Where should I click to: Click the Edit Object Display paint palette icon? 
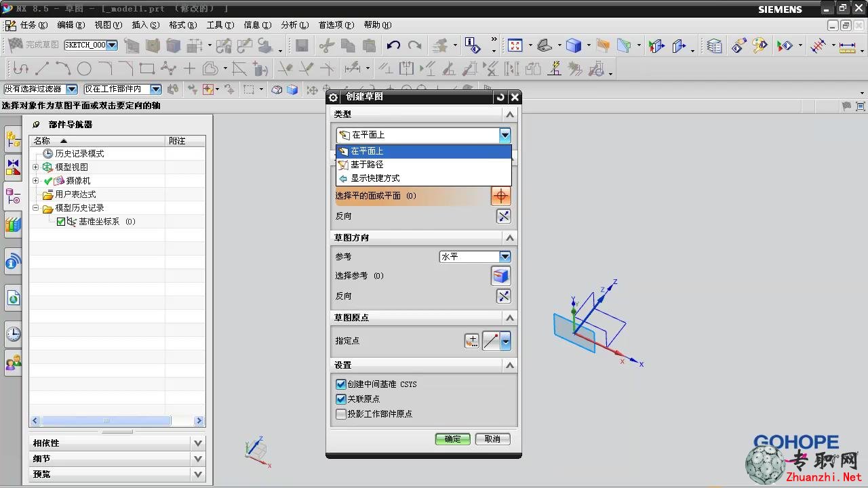(x=759, y=45)
